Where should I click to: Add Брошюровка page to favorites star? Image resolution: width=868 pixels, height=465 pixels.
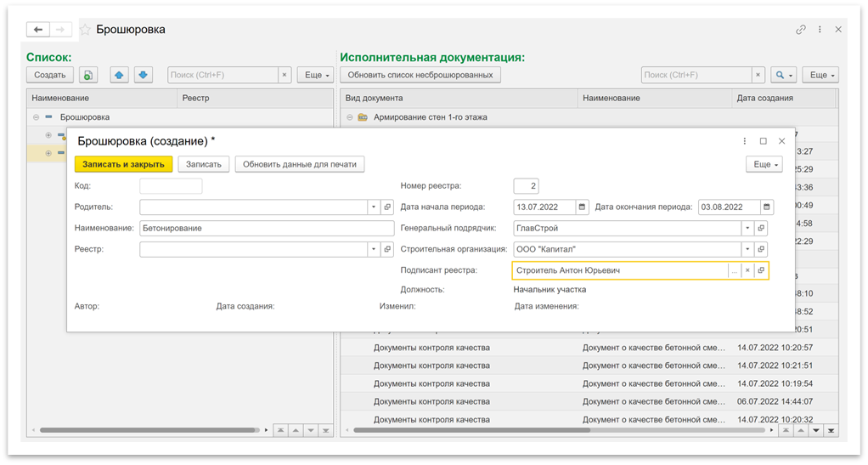pos(85,30)
